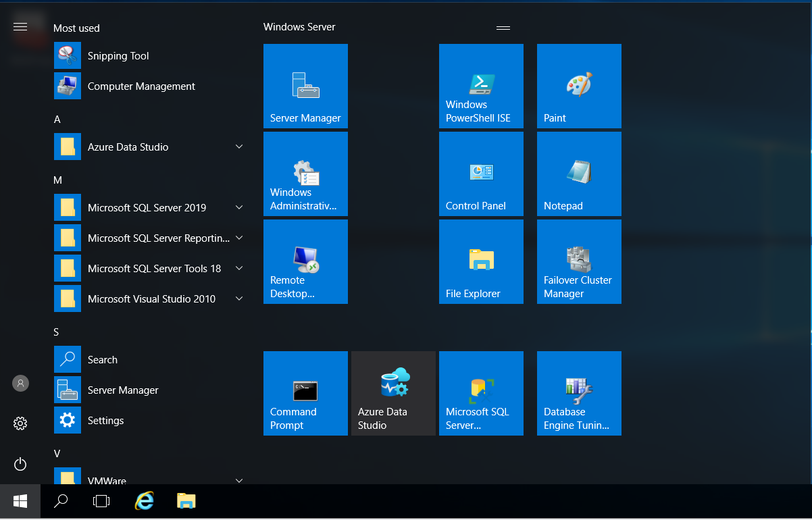Launch the Notepad tile

(579, 174)
